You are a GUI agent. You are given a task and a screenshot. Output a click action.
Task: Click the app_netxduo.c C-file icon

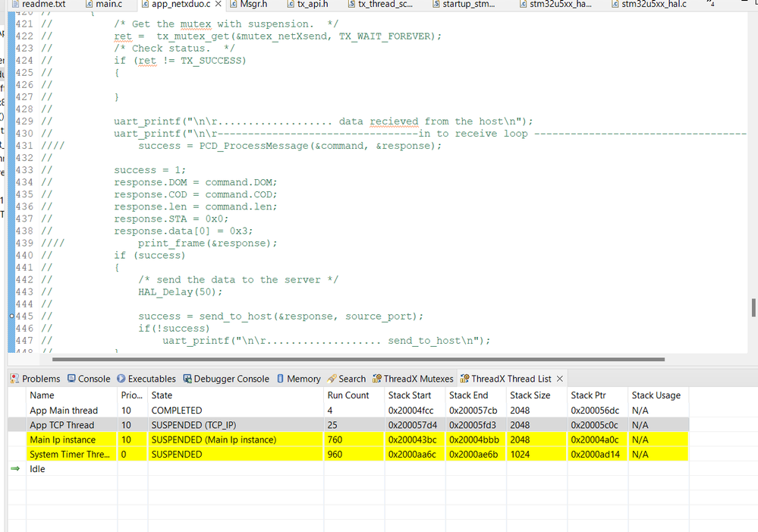click(145, 5)
